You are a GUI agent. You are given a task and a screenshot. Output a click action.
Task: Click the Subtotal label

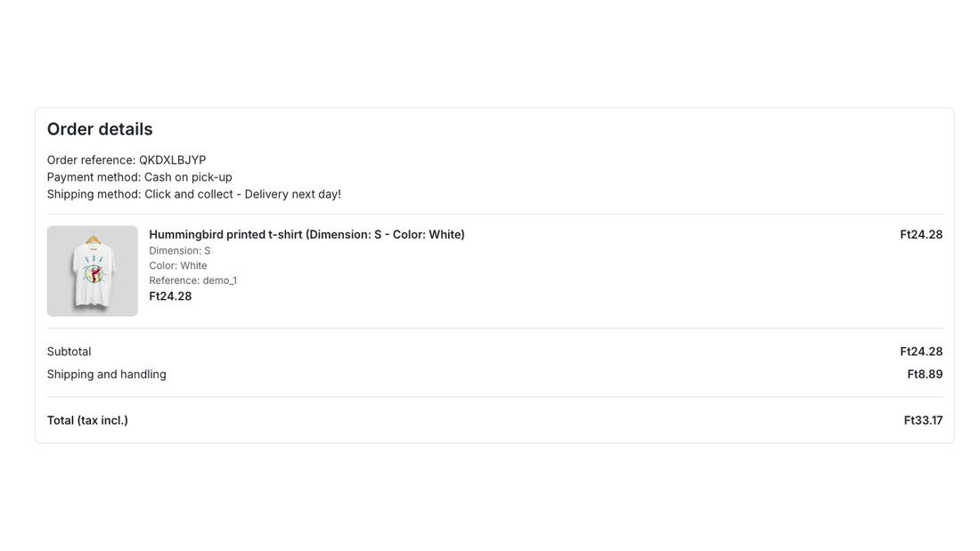click(69, 352)
